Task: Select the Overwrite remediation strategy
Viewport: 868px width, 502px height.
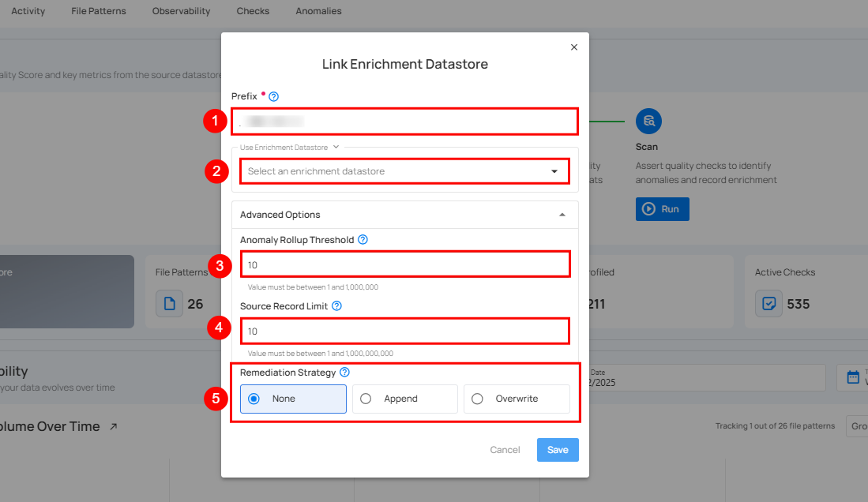Action: click(x=517, y=399)
